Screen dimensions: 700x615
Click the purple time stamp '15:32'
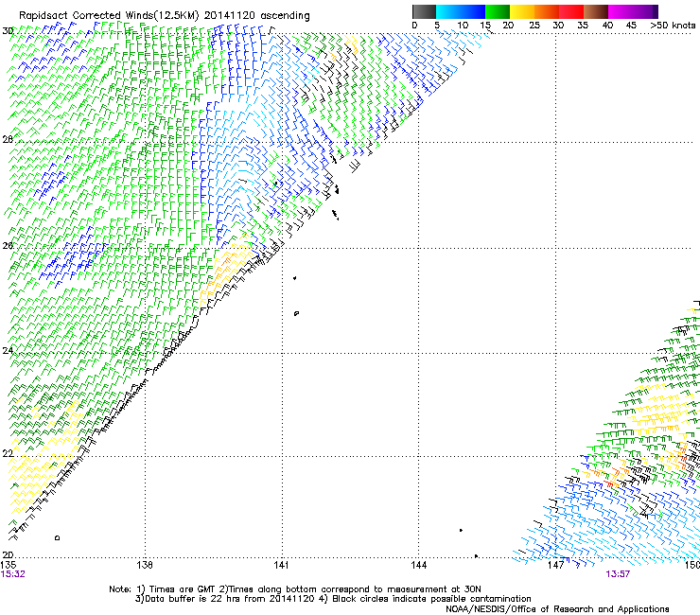tap(13, 574)
